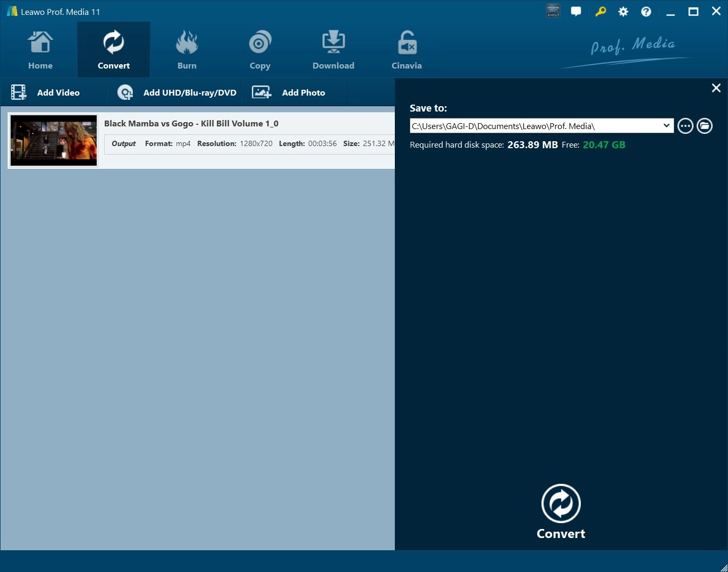Click Add Photo button
728x572 pixels.
coord(289,92)
